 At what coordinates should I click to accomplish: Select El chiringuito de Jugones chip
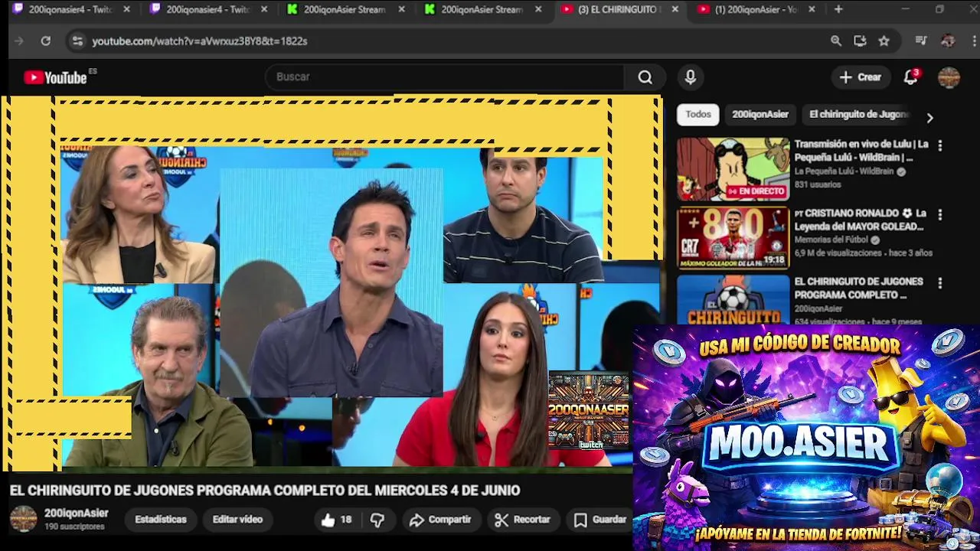point(858,114)
